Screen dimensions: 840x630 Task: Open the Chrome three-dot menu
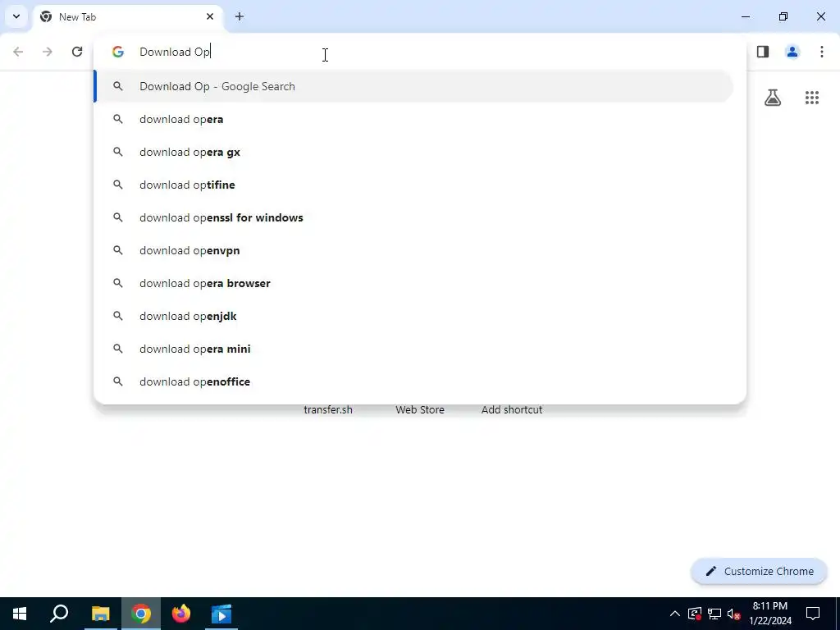[822, 52]
